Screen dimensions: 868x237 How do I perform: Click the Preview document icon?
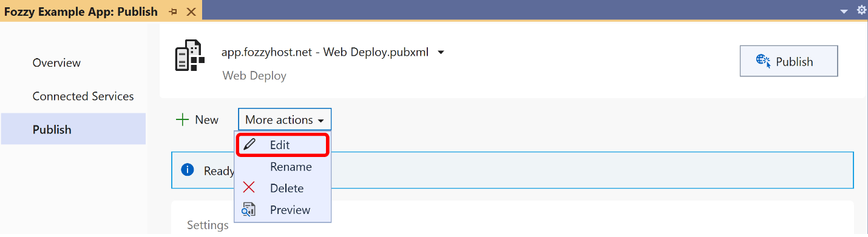(x=249, y=210)
